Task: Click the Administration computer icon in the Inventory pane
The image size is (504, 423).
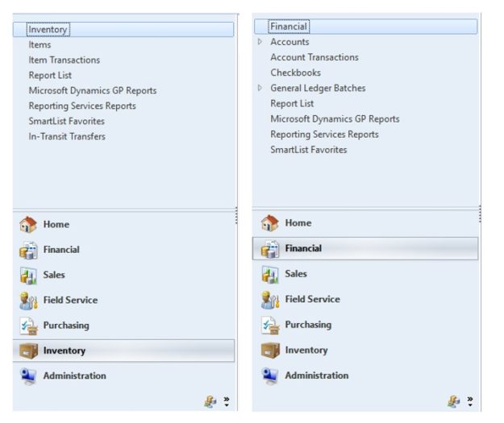Action: pos(28,376)
